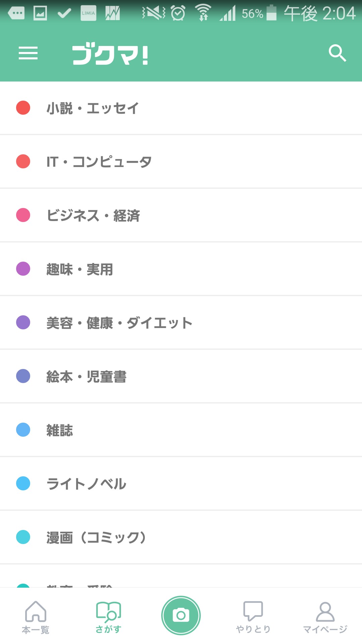
Task: Open the camera listing button
Action: 181,615
